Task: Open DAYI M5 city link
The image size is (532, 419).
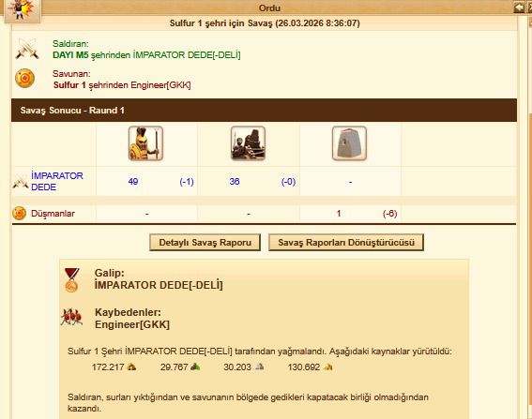Action: [70, 55]
